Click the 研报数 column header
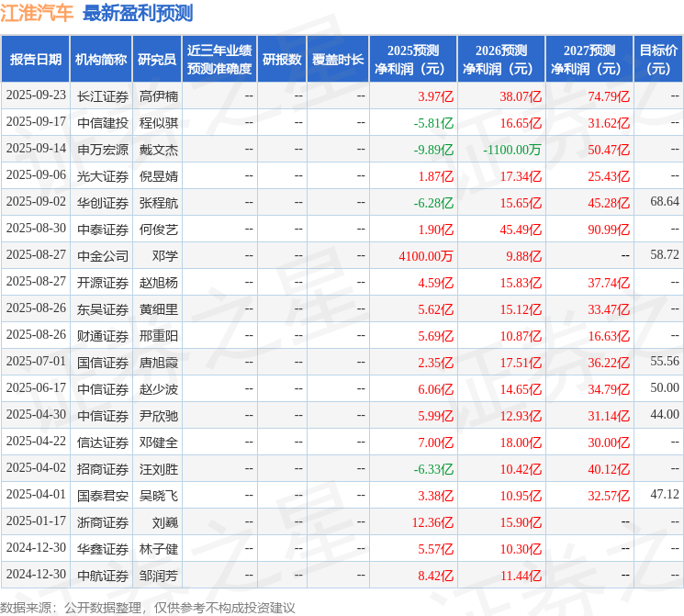 [x=282, y=60]
